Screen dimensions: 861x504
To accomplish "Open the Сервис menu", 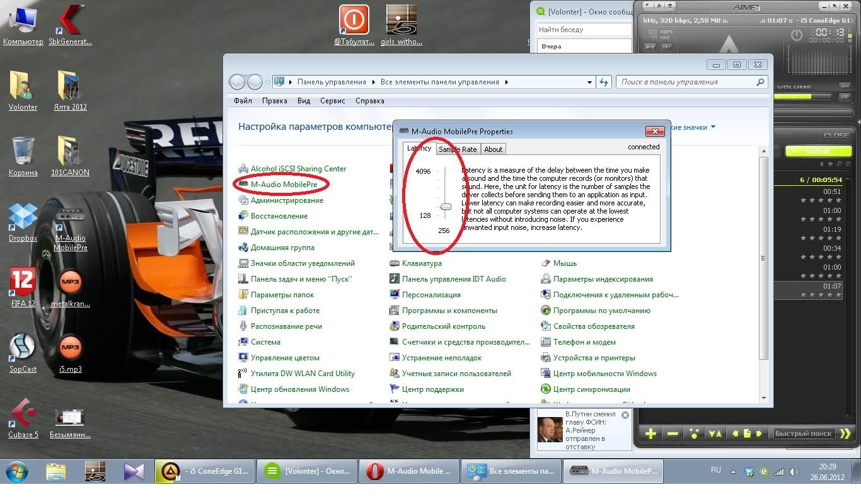I will [333, 101].
